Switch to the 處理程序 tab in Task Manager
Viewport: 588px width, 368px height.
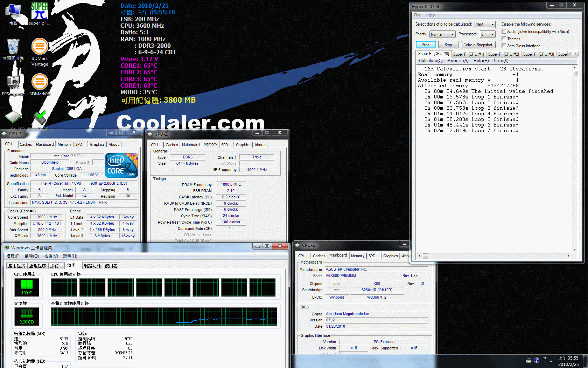pos(38,266)
